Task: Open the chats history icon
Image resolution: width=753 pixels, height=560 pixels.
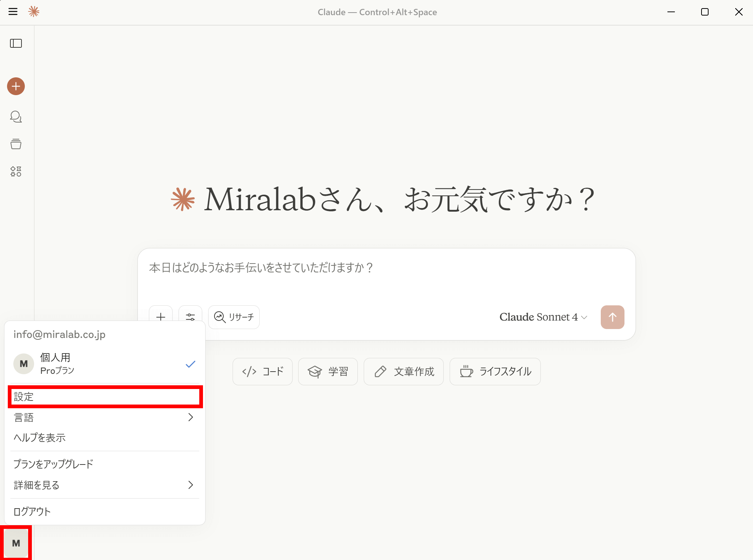Action: click(x=16, y=117)
